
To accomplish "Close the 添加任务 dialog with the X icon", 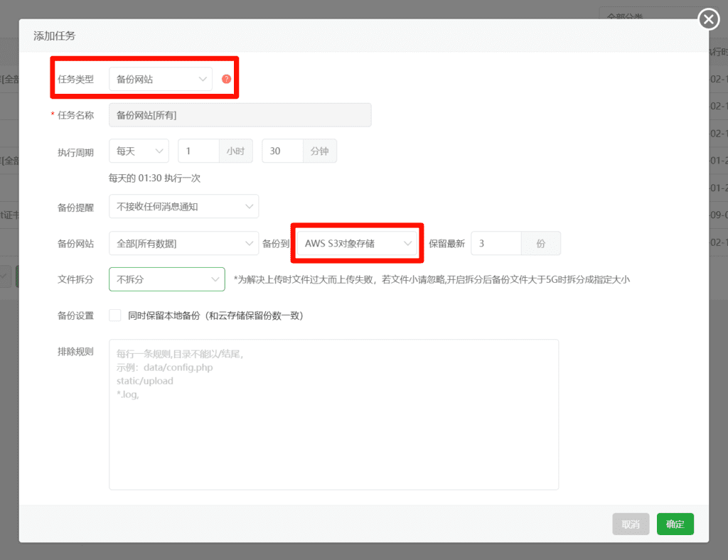I will click(709, 20).
